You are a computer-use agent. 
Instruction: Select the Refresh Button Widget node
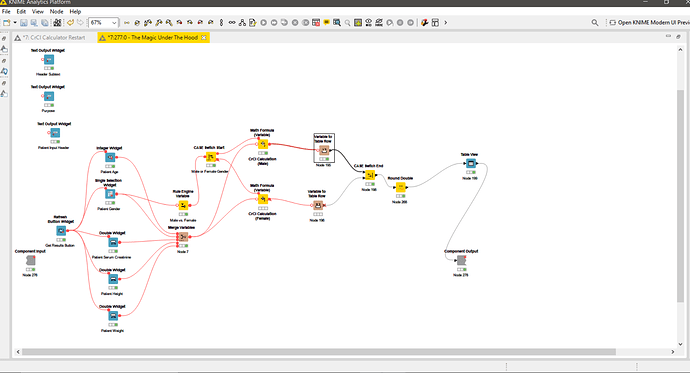(61, 230)
